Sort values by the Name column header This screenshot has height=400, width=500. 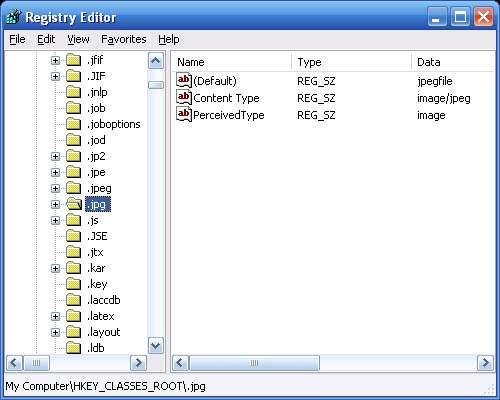pos(232,62)
